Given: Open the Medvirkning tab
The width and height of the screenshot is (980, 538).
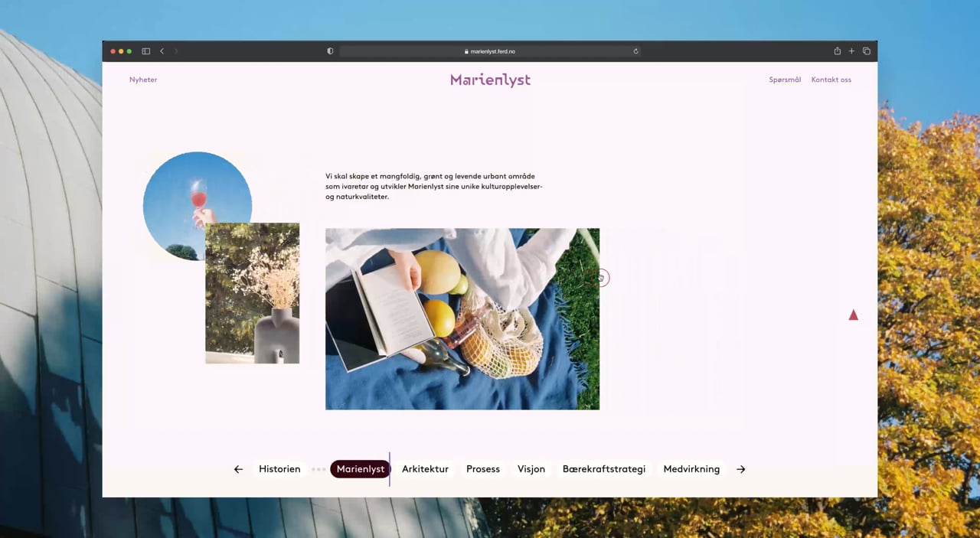Looking at the screenshot, I should 691,469.
